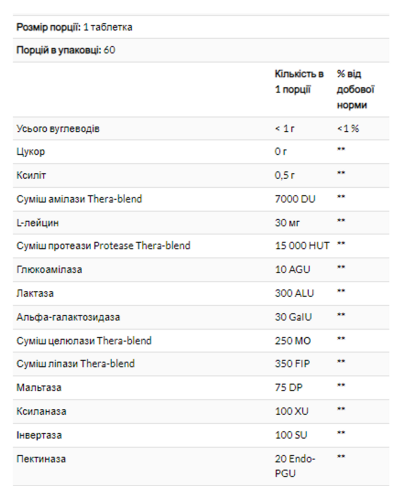Click the 'Ксиліт' ingredient name
This screenshot has width=400, height=500.
[x=31, y=175]
